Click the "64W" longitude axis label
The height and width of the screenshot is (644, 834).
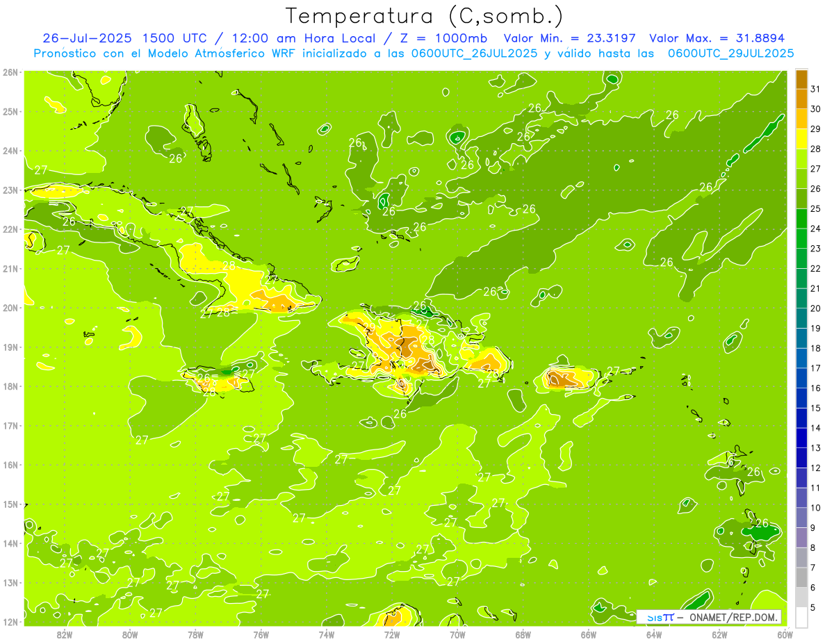(x=654, y=634)
